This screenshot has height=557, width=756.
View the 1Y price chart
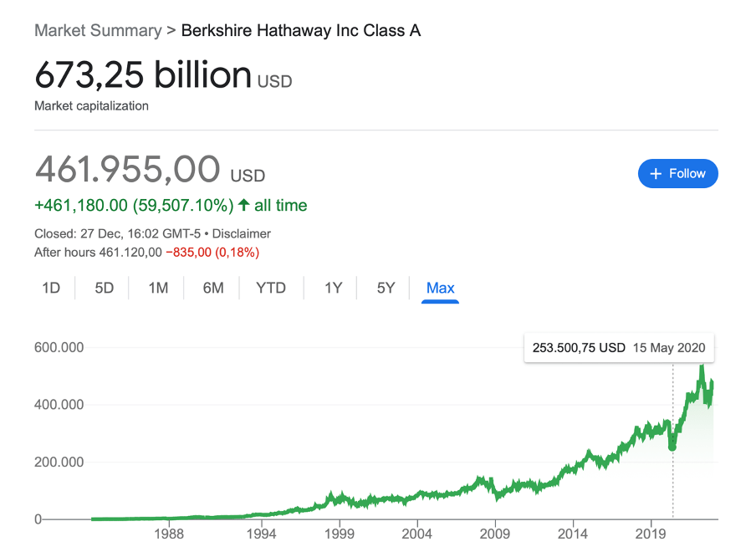click(333, 288)
